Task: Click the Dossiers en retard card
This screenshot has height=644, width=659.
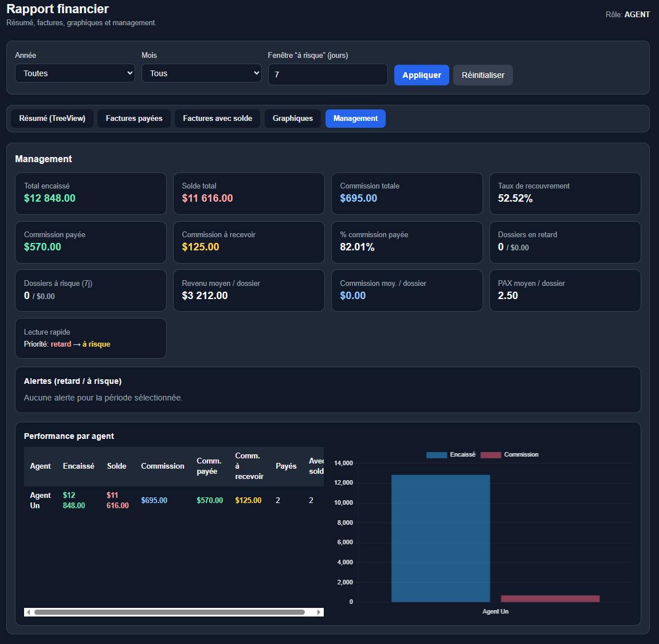Action: (x=564, y=242)
